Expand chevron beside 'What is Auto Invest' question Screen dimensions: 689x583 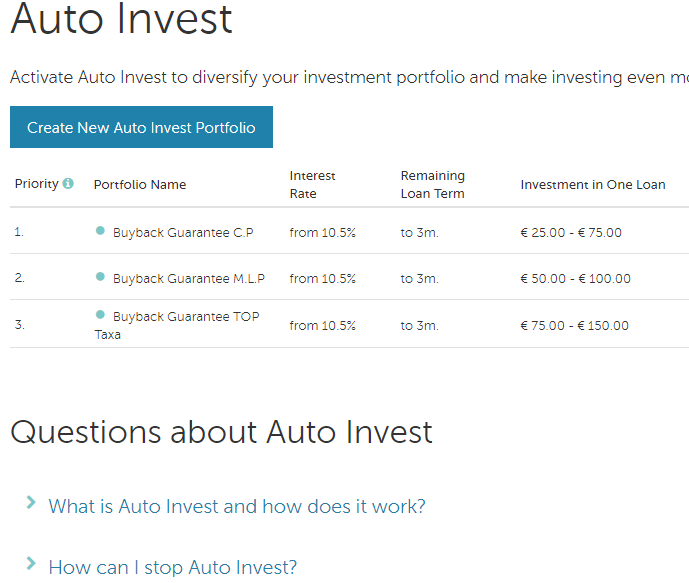pos(31,503)
